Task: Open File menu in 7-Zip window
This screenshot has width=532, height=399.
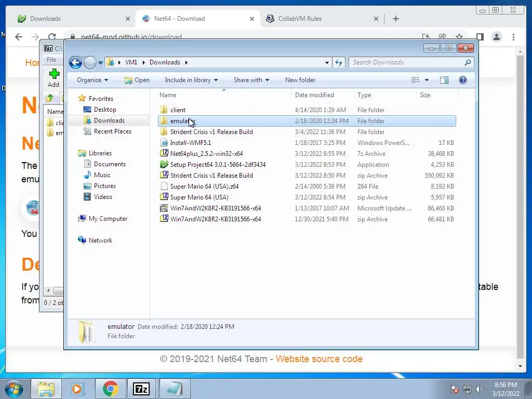Action: (x=51, y=60)
